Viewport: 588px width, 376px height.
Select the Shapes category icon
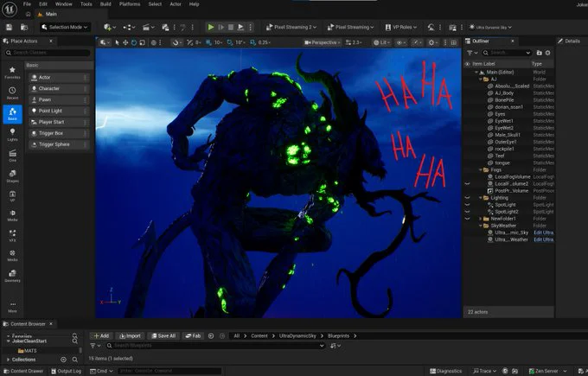(x=12, y=176)
